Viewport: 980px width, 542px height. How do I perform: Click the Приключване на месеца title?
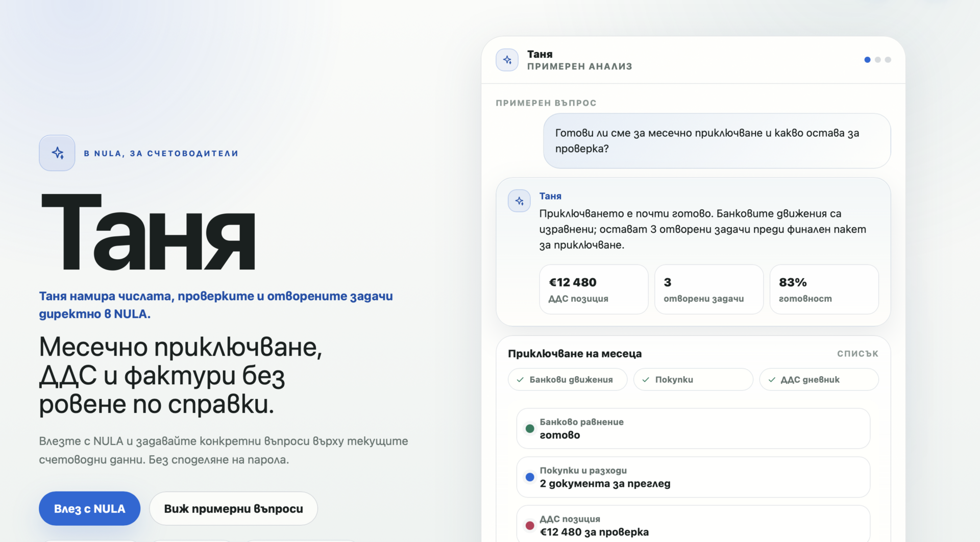point(575,354)
